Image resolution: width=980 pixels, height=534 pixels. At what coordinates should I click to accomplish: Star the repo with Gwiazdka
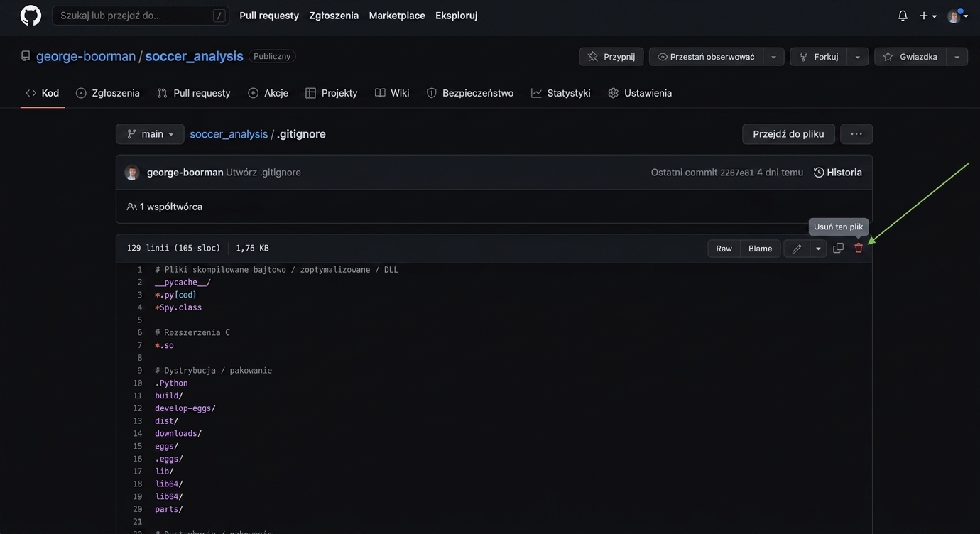(910, 57)
